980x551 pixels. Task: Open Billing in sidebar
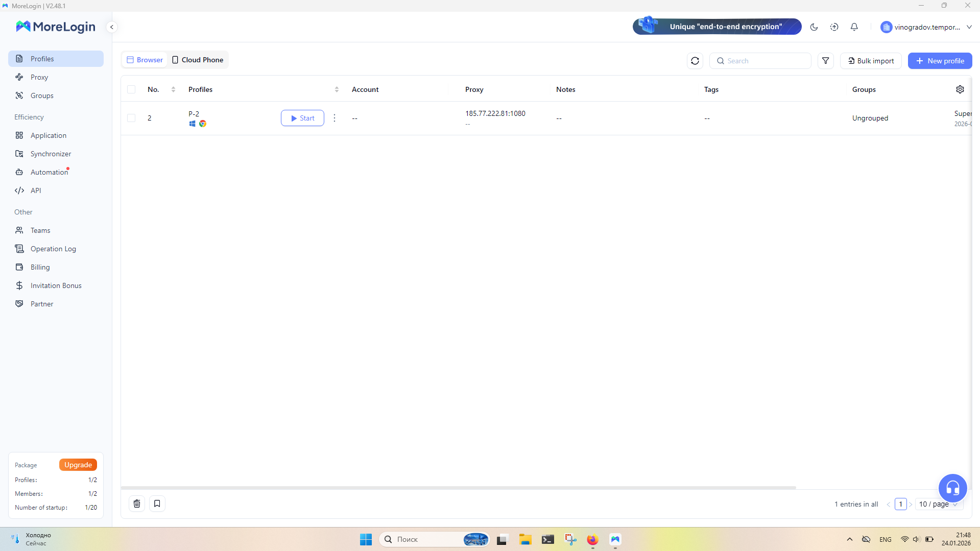coord(56,267)
